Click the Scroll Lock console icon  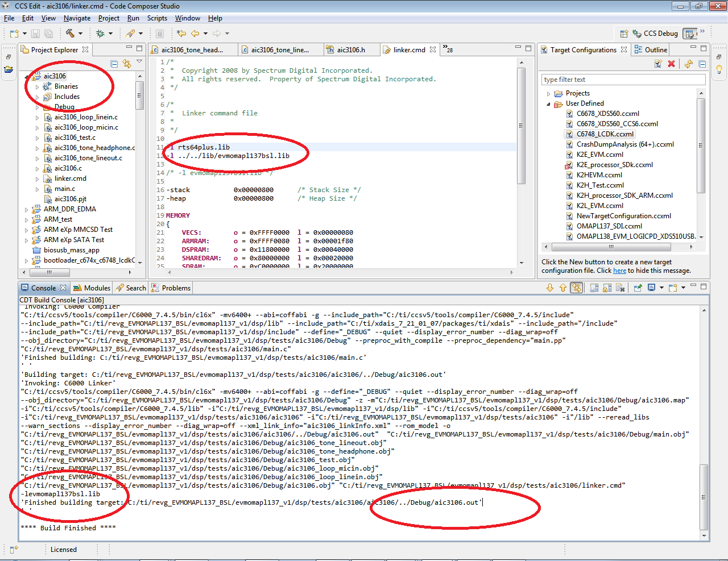coord(607,288)
